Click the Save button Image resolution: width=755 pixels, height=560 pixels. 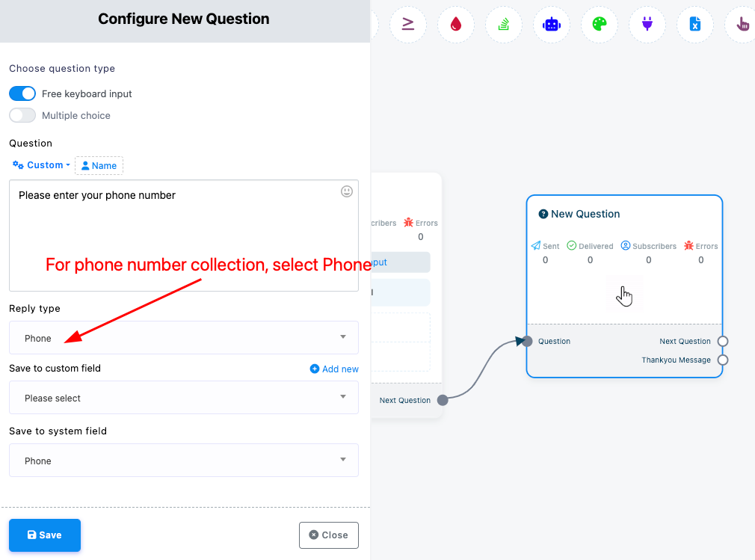pos(45,535)
